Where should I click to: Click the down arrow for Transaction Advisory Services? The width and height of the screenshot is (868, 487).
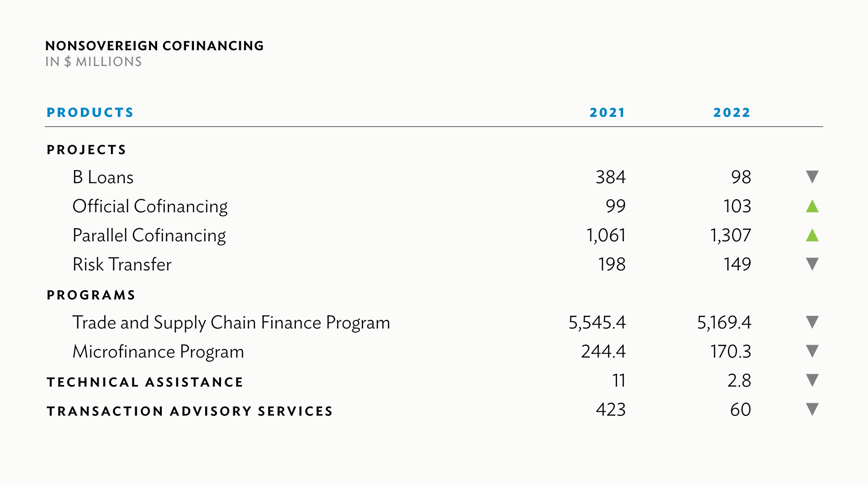tap(812, 409)
